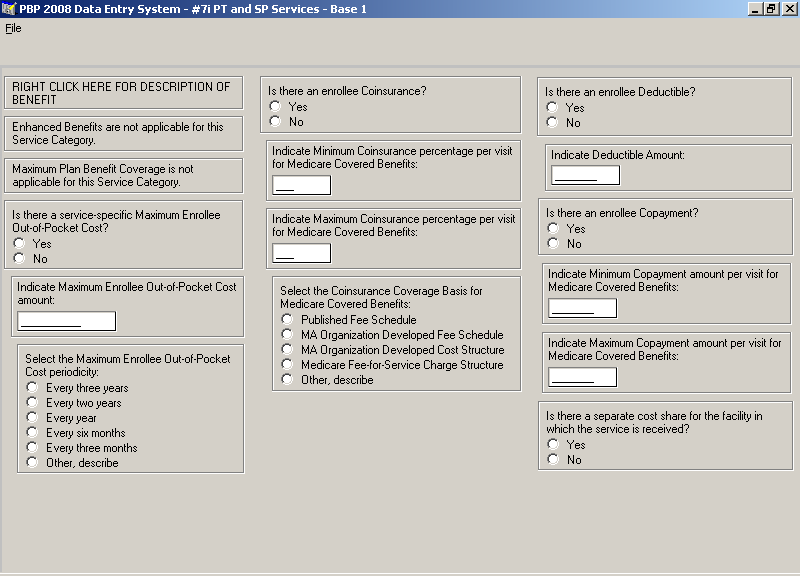
Task: Select No for service-specific Maximum Enrollee Out-of-Pocket Cost
Action: 19,259
